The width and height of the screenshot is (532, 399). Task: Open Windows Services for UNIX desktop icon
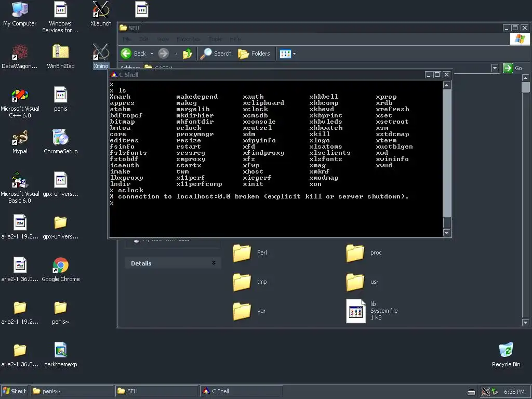point(60,17)
